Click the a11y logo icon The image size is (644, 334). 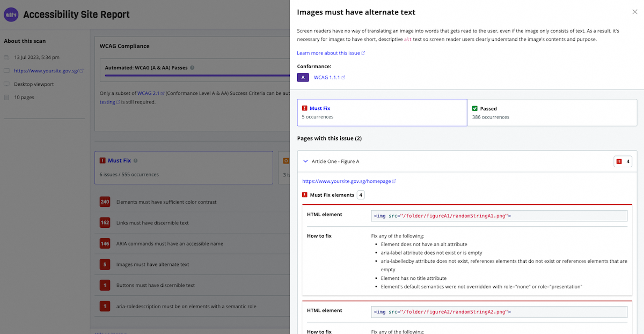11,15
